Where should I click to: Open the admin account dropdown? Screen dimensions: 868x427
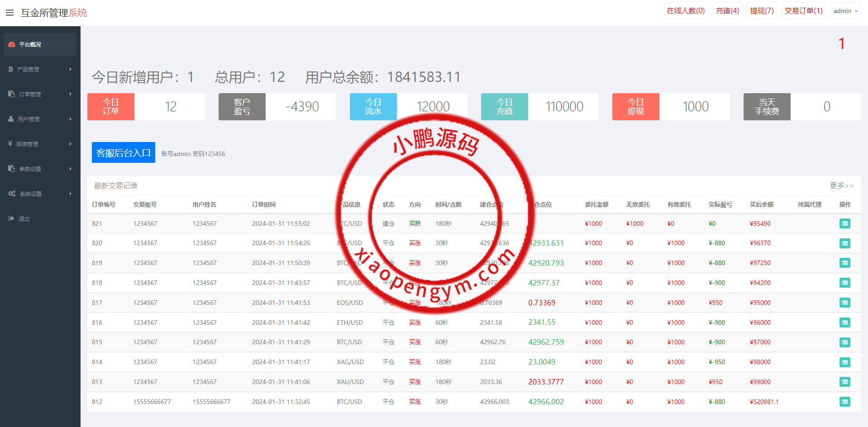point(845,11)
